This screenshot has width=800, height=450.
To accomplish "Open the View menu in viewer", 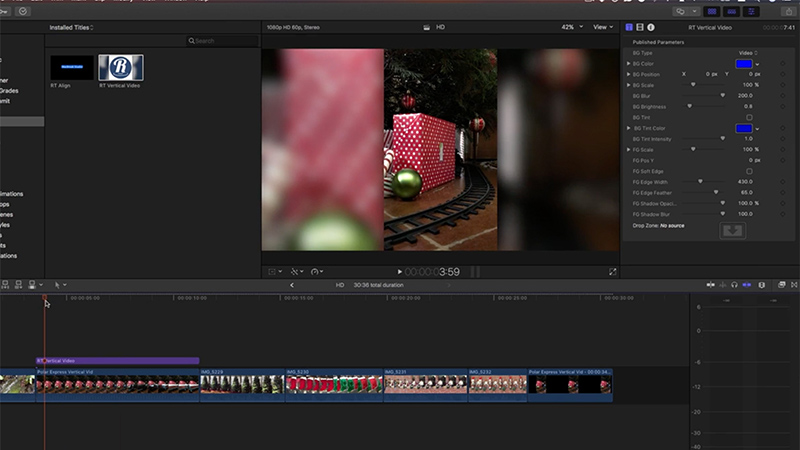I will click(602, 27).
